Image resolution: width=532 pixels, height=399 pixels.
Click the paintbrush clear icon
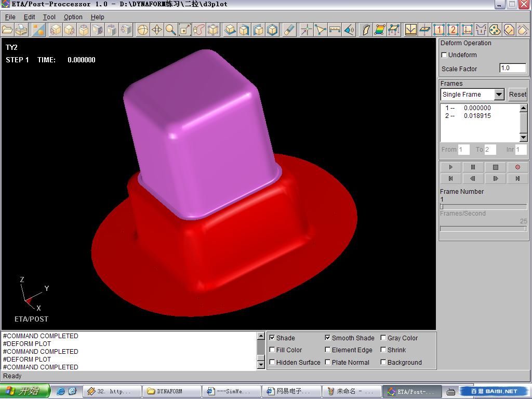pos(289,30)
